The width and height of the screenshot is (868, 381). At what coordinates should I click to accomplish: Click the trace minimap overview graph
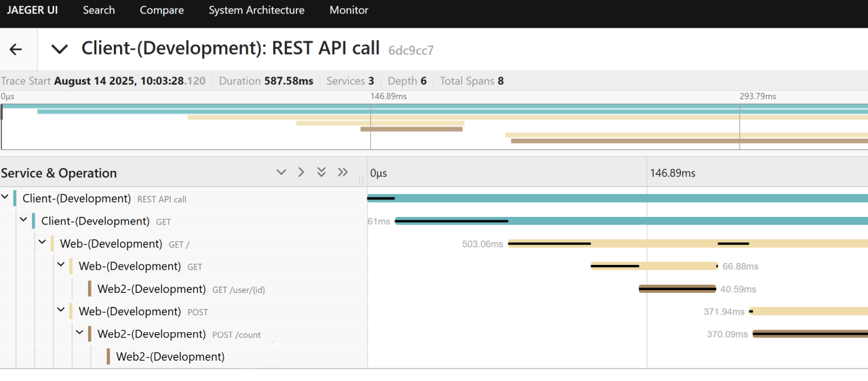click(x=434, y=127)
